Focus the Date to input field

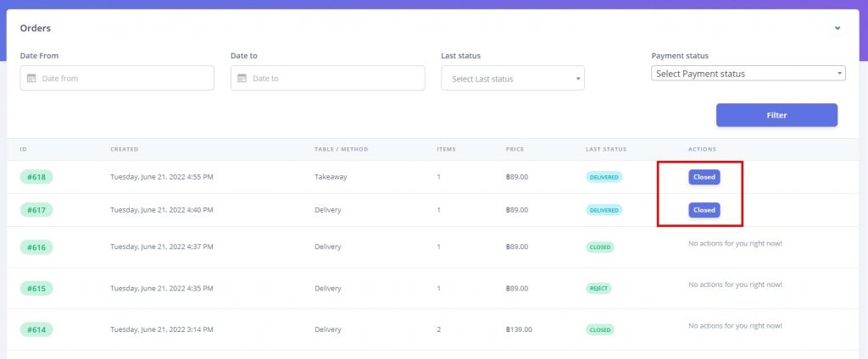click(x=328, y=78)
